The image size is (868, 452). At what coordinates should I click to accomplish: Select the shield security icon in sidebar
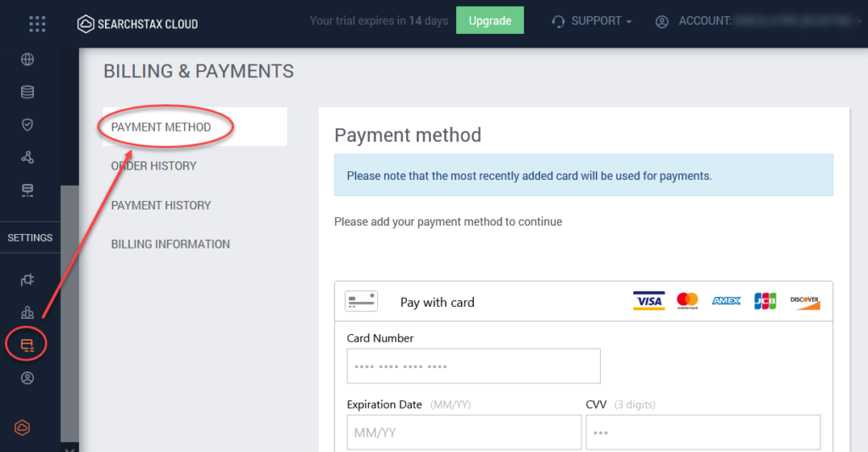27,125
